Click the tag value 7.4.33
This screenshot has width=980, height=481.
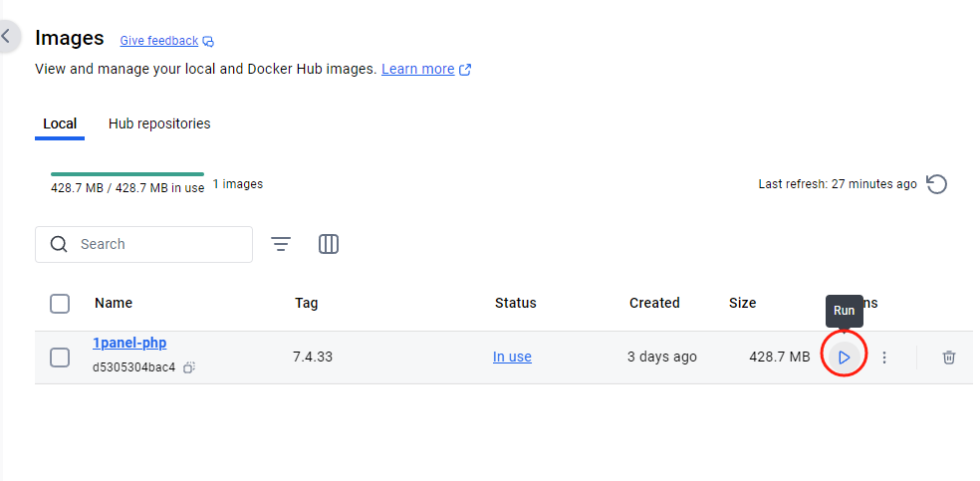click(313, 357)
